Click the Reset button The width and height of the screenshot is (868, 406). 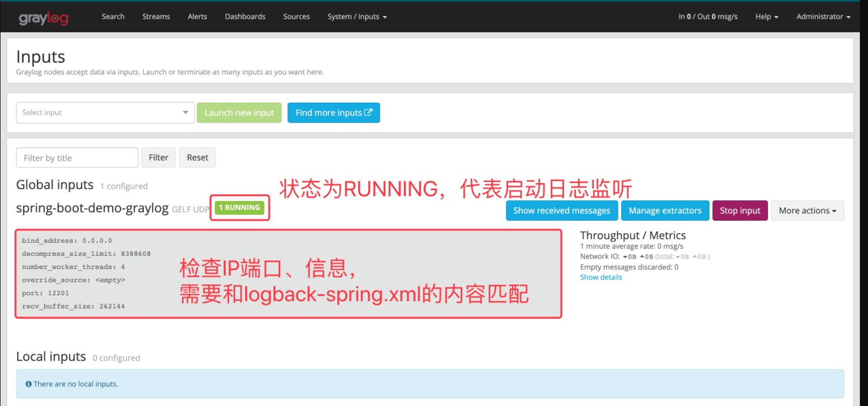197,158
